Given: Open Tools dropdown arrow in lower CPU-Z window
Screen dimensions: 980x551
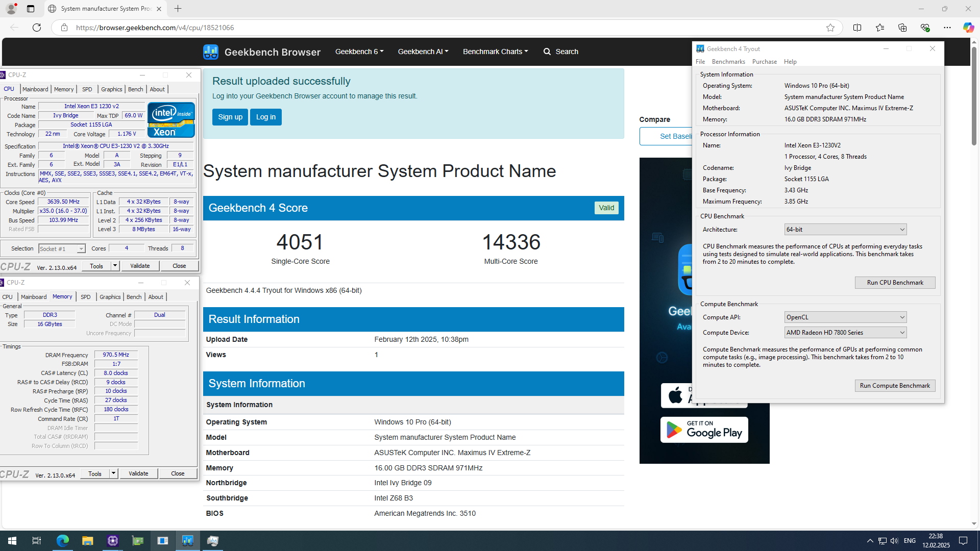Looking at the screenshot, I should (x=113, y=473).
